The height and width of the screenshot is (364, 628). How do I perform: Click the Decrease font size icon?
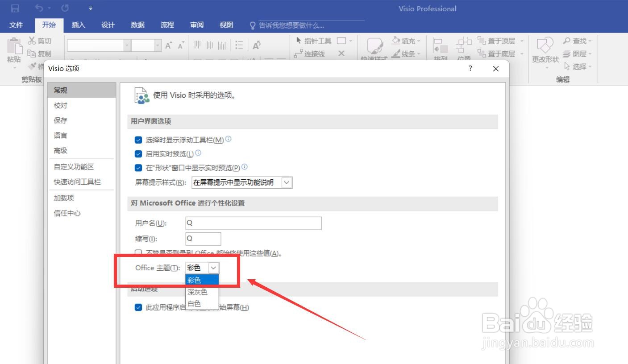click(181, 45)
